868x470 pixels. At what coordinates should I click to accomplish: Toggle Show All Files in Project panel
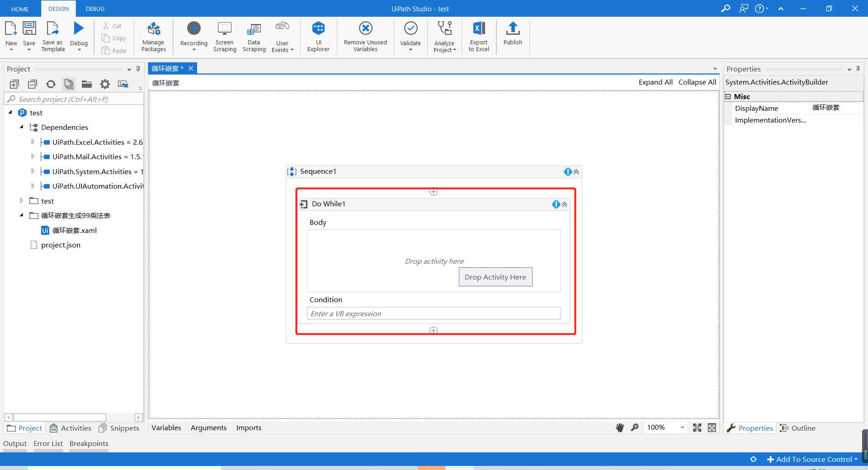(69, 84)
